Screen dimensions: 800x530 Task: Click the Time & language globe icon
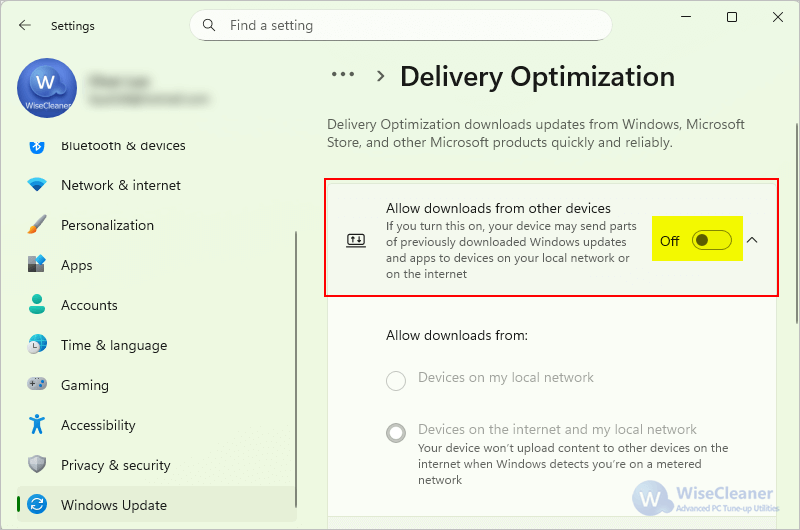pos(37,344)
